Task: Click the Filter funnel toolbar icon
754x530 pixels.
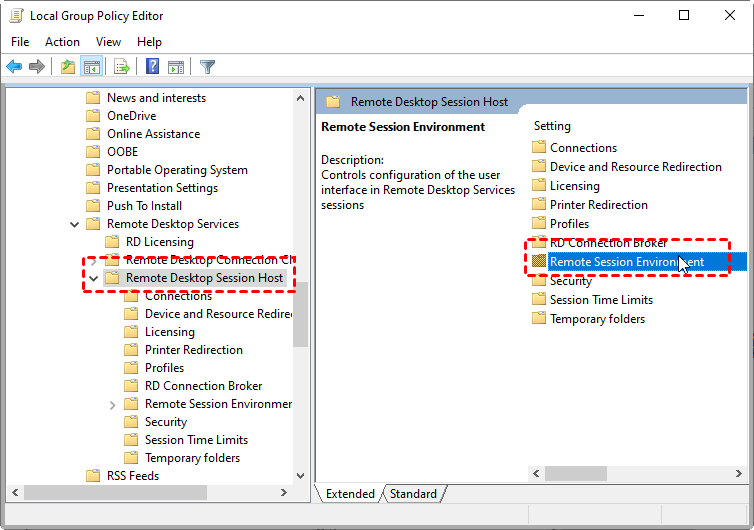Action: [207, 66]
